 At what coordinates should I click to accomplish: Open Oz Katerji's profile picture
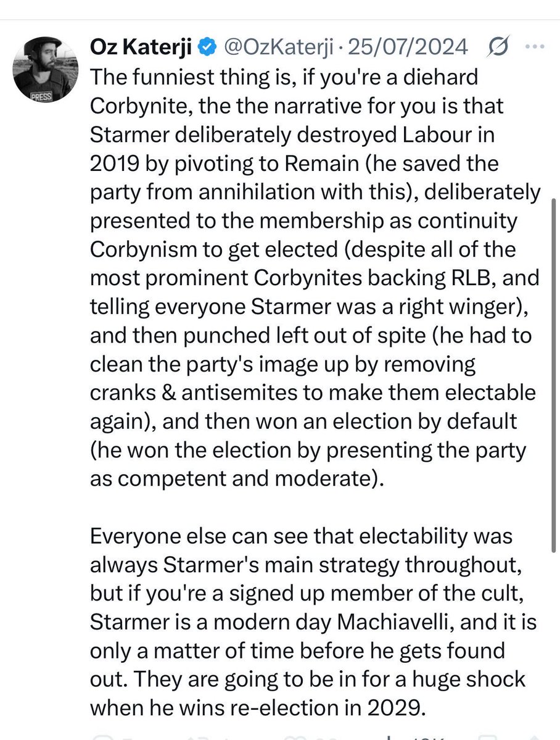pos(45,69)
